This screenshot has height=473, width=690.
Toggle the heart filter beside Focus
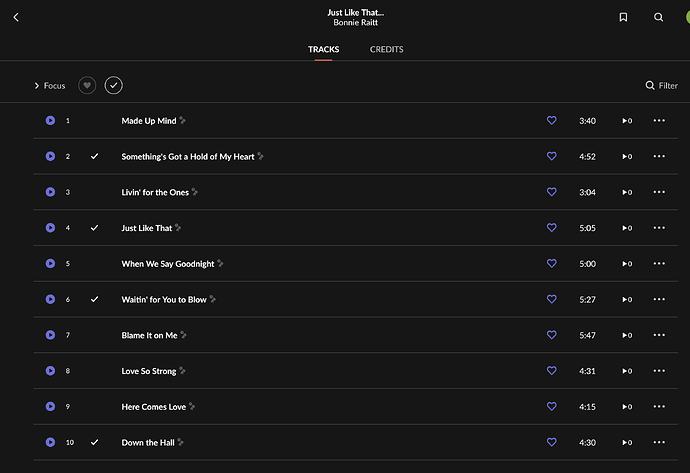tap(87, 85)
